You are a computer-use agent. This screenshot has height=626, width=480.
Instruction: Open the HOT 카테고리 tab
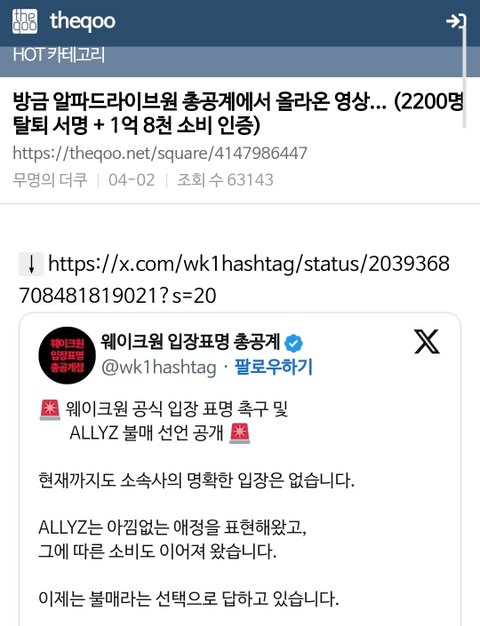point(59,54)
